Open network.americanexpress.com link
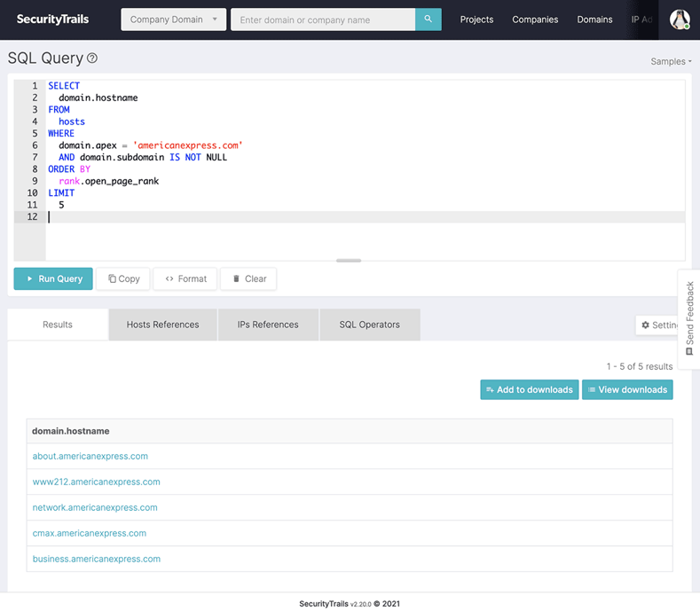The image size is (700, 611). click(x=95, y=507)
